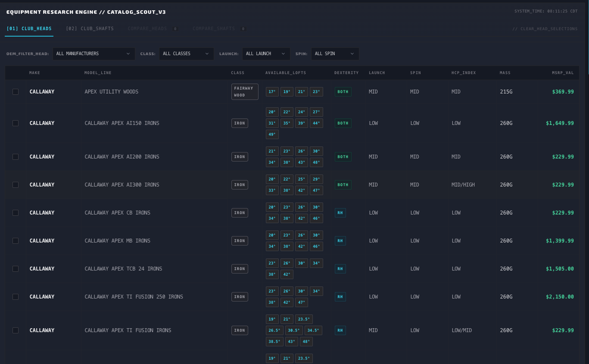Click the 47° loft chip for Apex AI300 Irons
Image resolution: width=589 pixels, height=364 pixels.
click(x=316, y=190)
